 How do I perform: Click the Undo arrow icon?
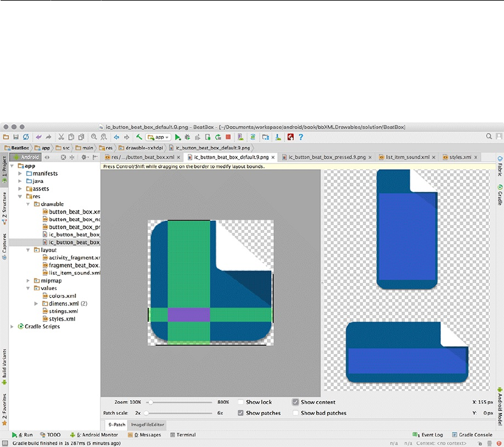[x=38, y=137]
